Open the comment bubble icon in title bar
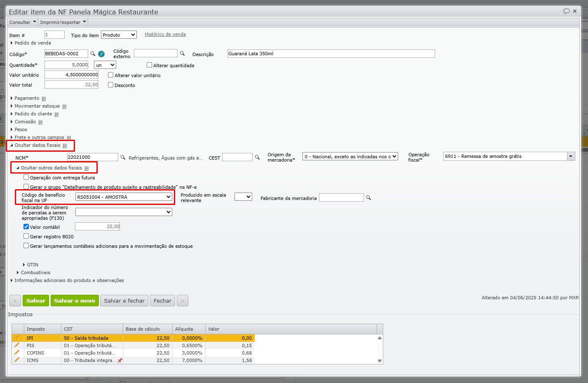Screen dimensions: 588x383 567,11
